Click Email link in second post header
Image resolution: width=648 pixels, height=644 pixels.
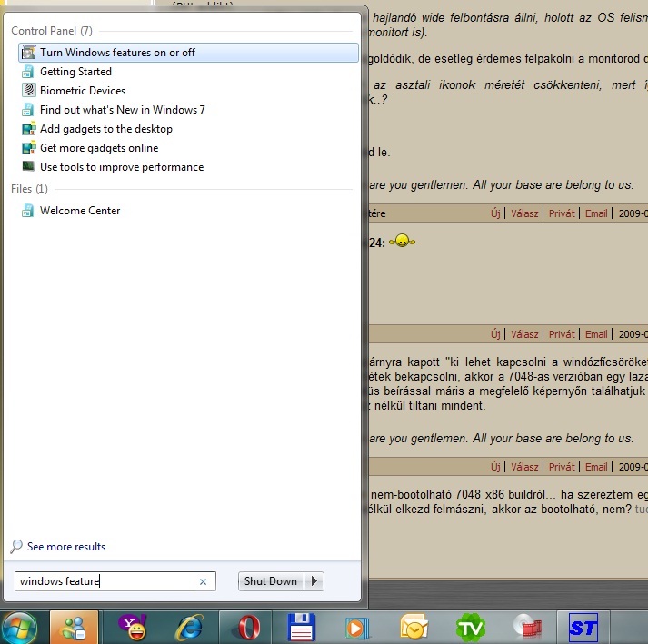[596, 334]
